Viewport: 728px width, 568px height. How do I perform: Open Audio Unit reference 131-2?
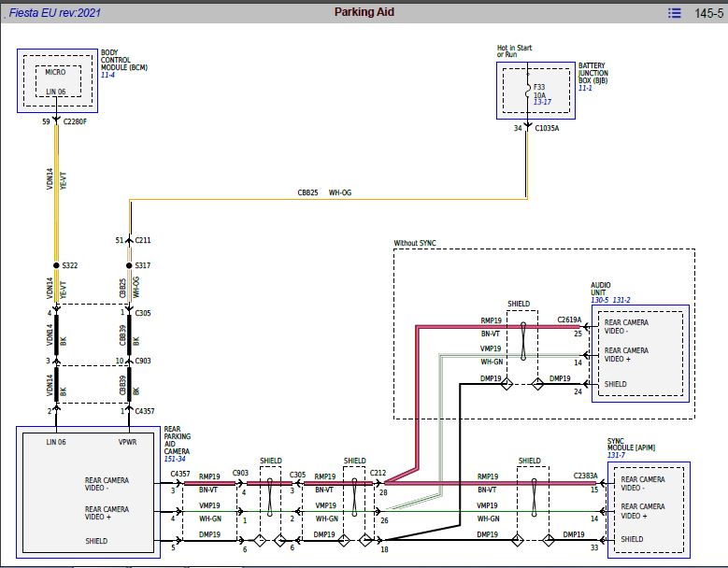click(621, 300)
